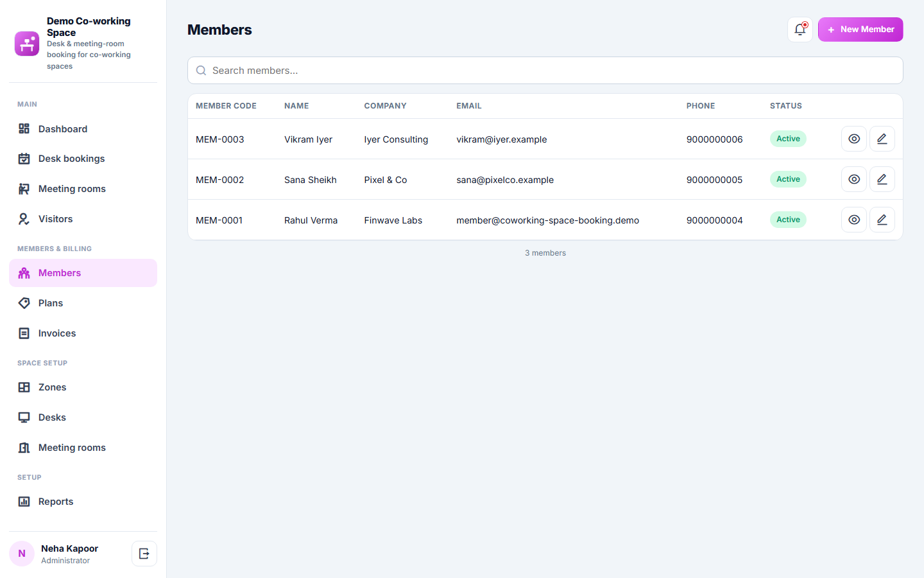
Task: Focus the Search members field
Action: click(545, 71)
